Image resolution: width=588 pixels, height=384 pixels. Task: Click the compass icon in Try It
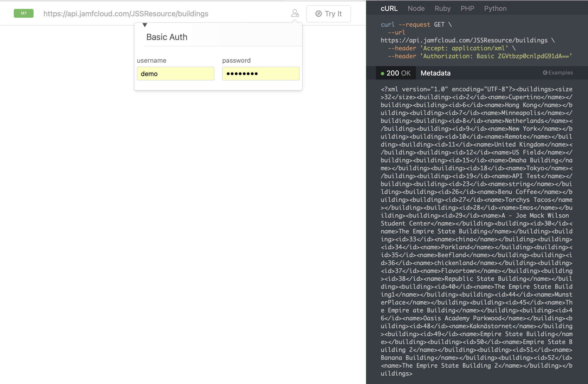[318, 14]
